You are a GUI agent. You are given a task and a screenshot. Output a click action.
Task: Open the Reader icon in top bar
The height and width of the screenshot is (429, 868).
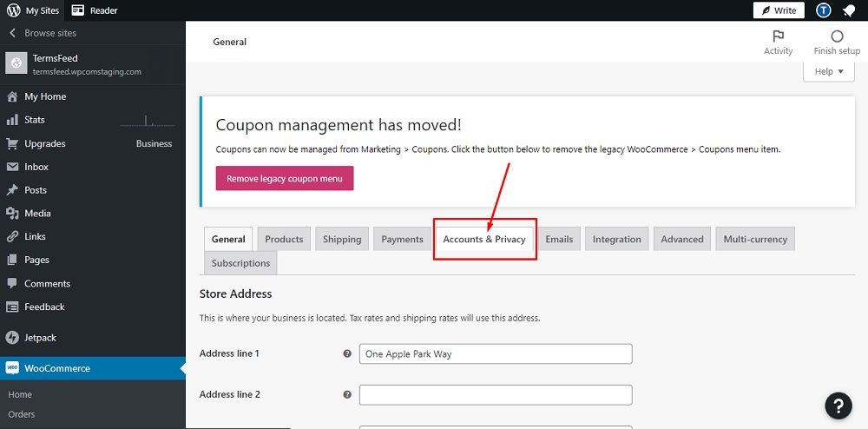[x=78, y=10]
